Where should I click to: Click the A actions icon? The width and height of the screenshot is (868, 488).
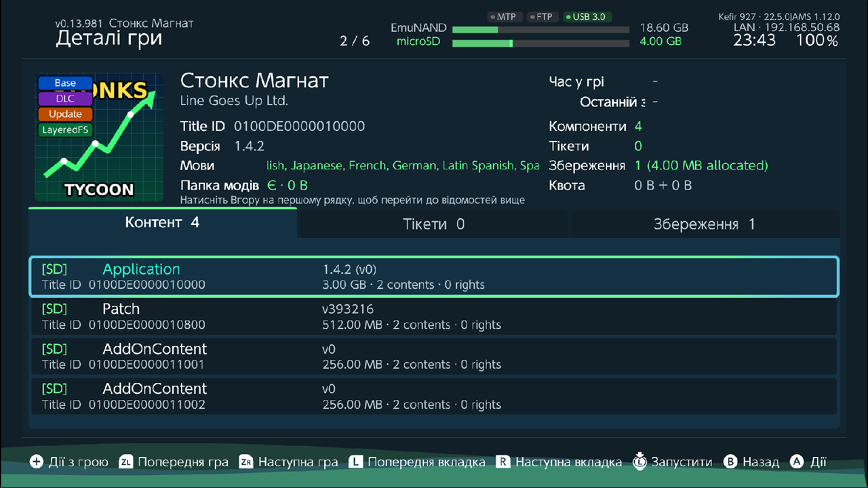point(797,462)
